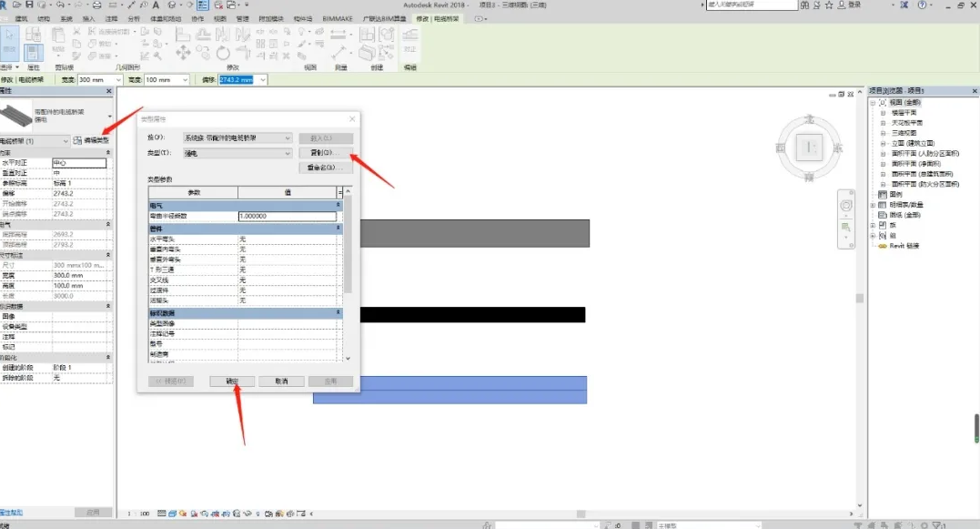Open the 注释 ribbon tab

point(111,19)
